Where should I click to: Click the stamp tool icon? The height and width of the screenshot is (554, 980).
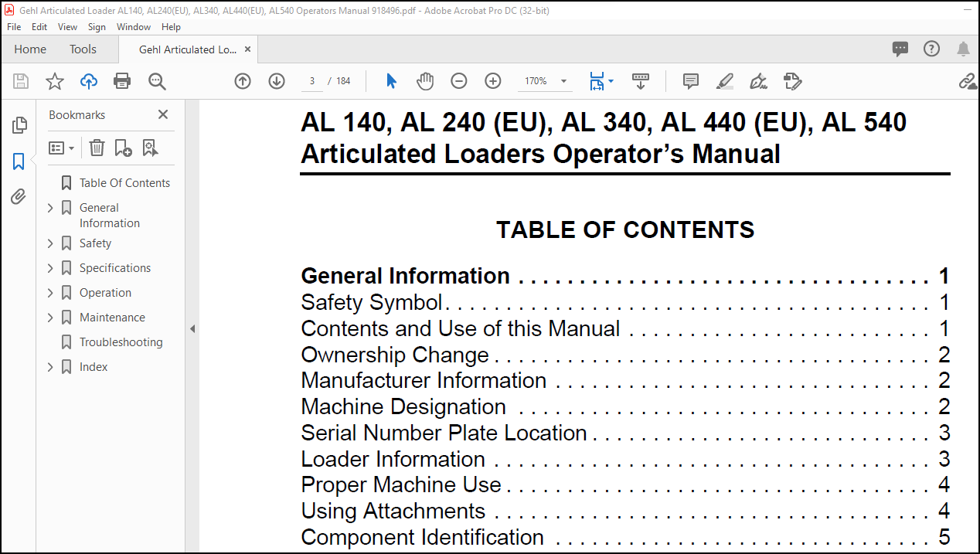click(792, 81)
